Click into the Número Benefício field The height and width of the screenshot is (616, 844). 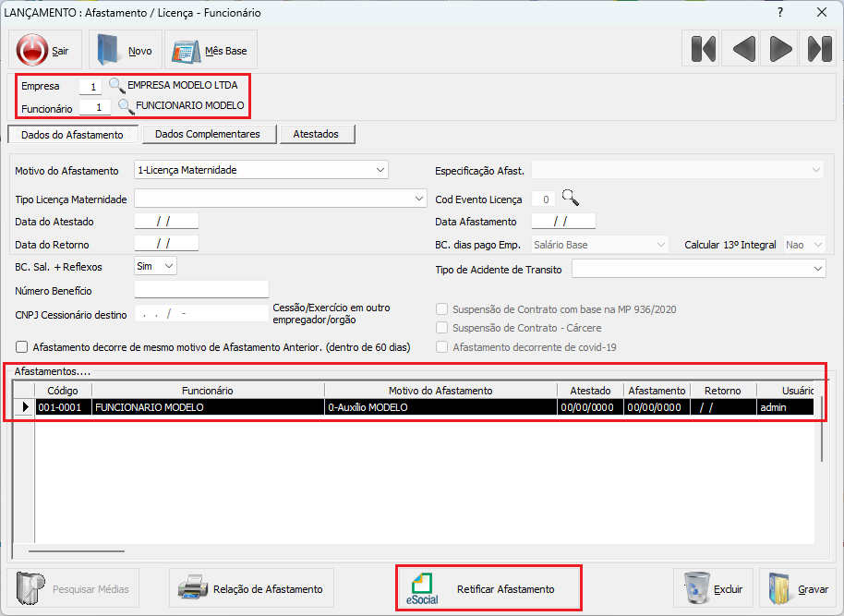pos(201,290)
